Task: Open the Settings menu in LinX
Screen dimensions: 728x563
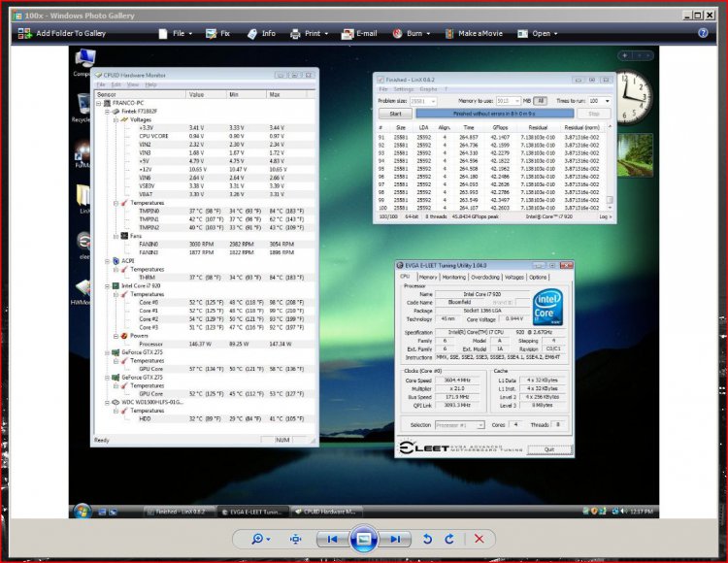Action: (x=404, y=89)
